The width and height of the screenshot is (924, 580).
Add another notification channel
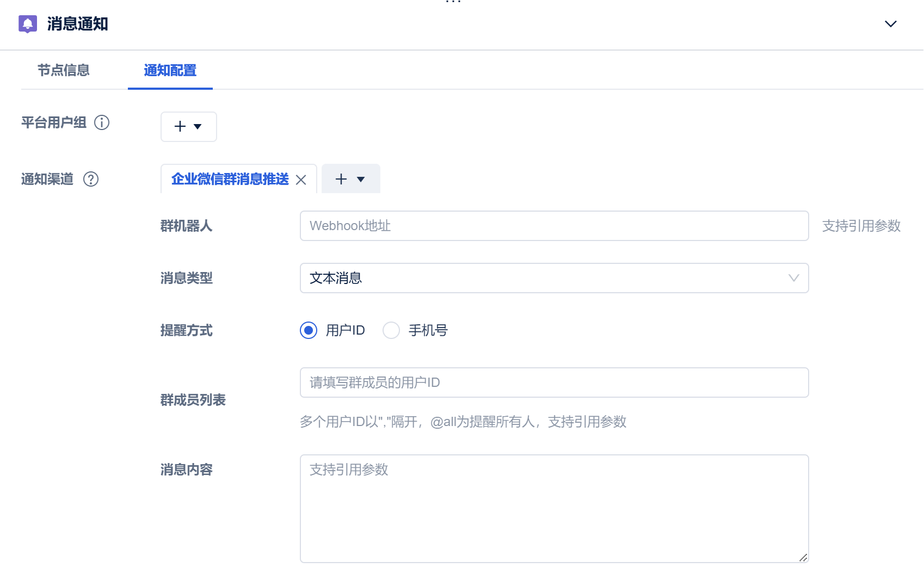pyautogui.click(x=351, y=179)
